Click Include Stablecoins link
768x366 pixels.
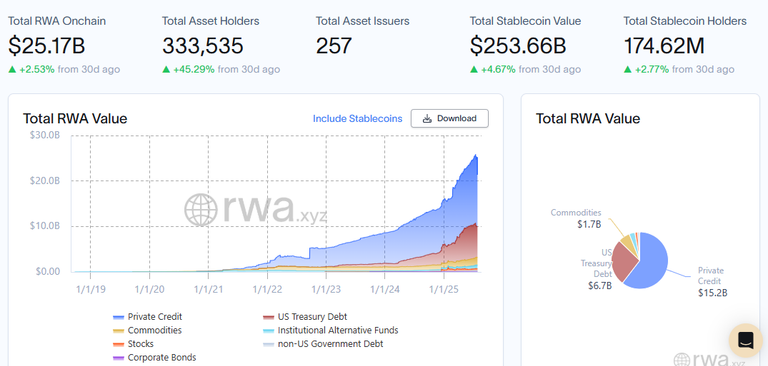click(x=358, y=119)
